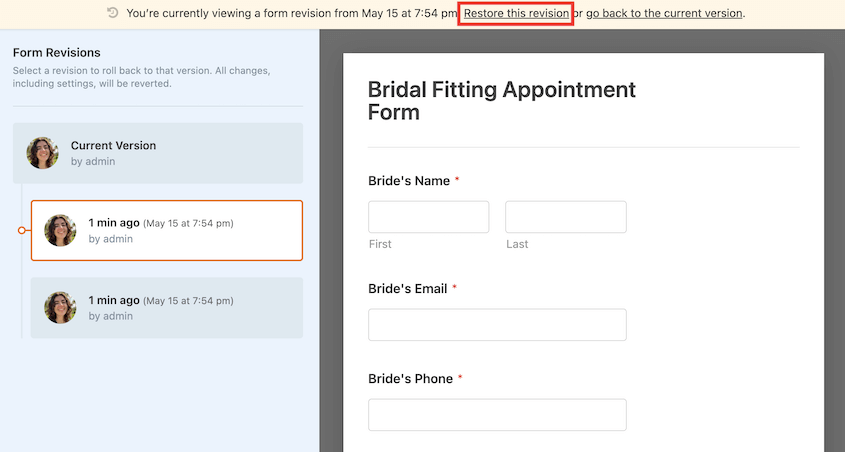Click the avatar in the gray unselected revision
Image resolution: width=845 pixels, height=452 pixels.
(x=60, y=308)
